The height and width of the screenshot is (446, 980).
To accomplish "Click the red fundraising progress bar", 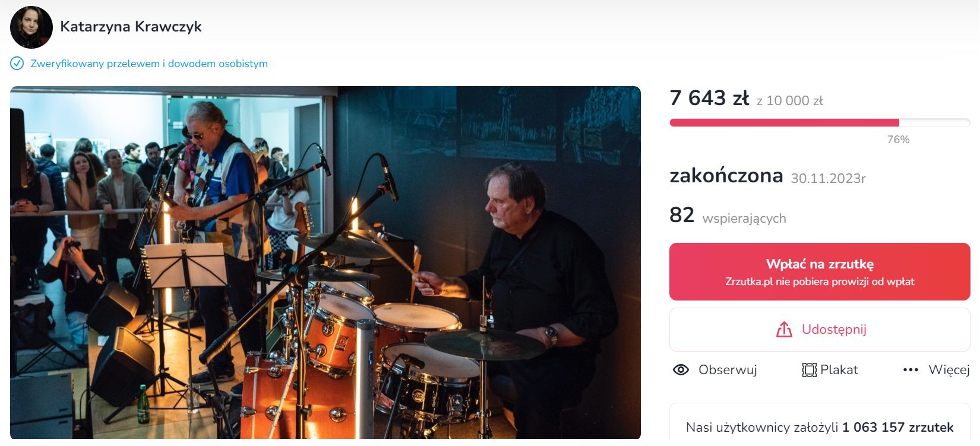I will pyautogui.click(x=784, y=123).
